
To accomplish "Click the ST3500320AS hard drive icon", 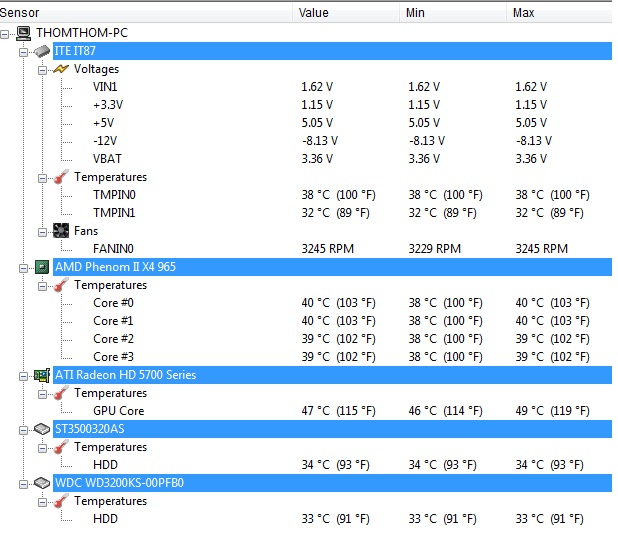I will [42, 429].
